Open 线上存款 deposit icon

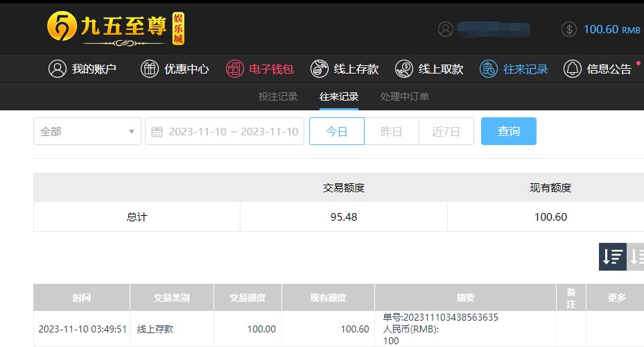320,69
